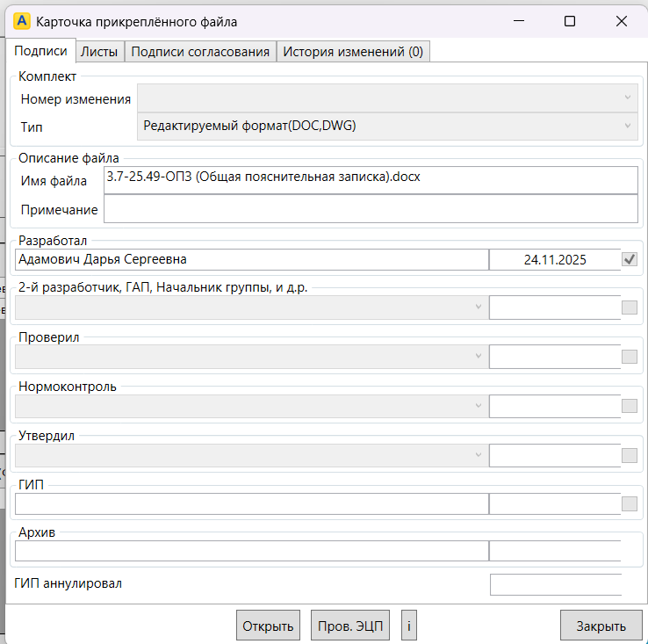Toggle the Разработал signature checkbox
Screen dimensions: 648x644
tap(629, 259)
